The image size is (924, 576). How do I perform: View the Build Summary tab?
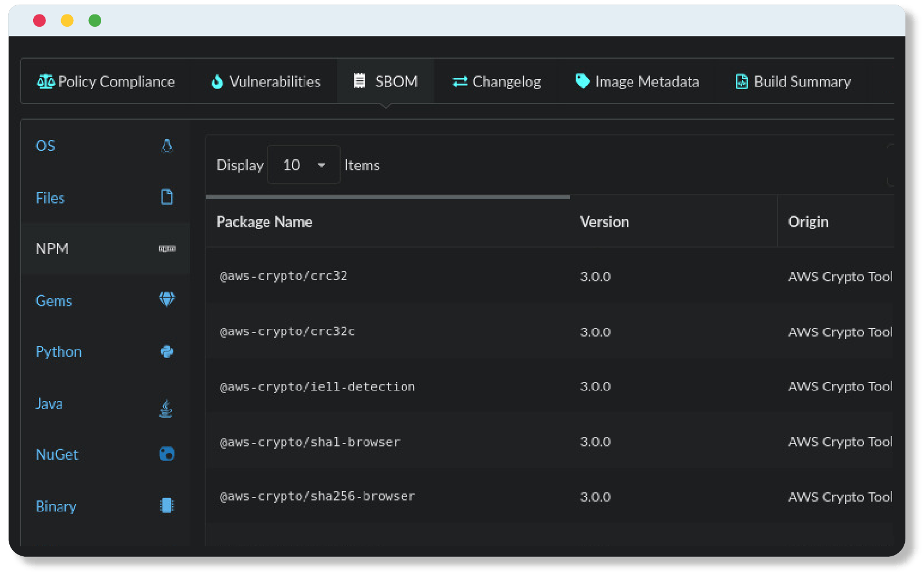tap(793, 81)
